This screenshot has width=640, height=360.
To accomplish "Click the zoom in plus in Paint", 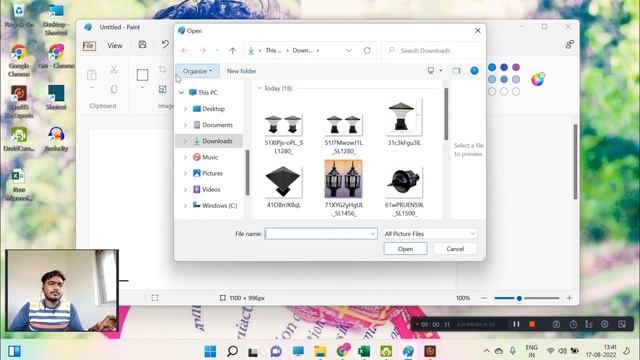I will point(569,298).
